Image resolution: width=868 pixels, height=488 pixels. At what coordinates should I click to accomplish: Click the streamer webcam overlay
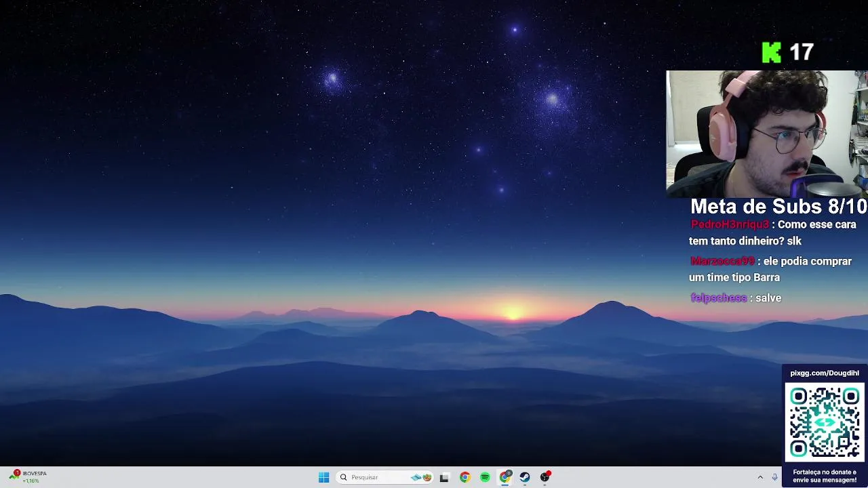click(767, 134)
